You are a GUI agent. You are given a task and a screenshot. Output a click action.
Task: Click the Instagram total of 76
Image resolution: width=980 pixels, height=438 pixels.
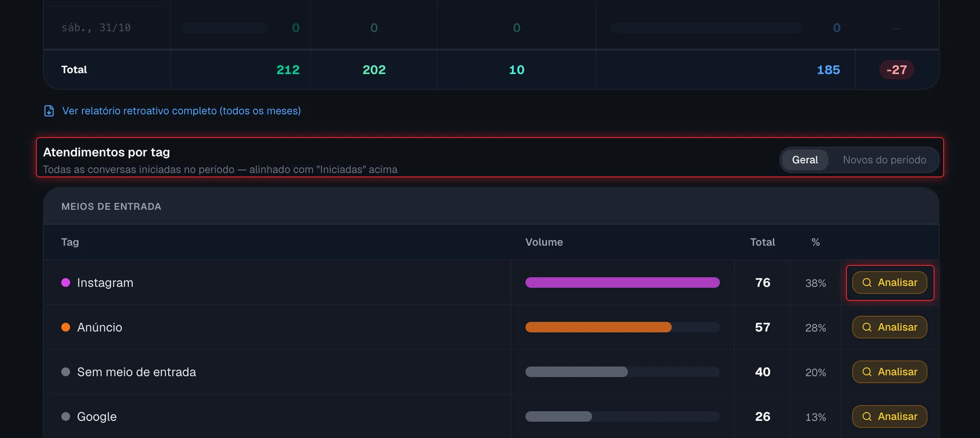click(x=762, y=283)
